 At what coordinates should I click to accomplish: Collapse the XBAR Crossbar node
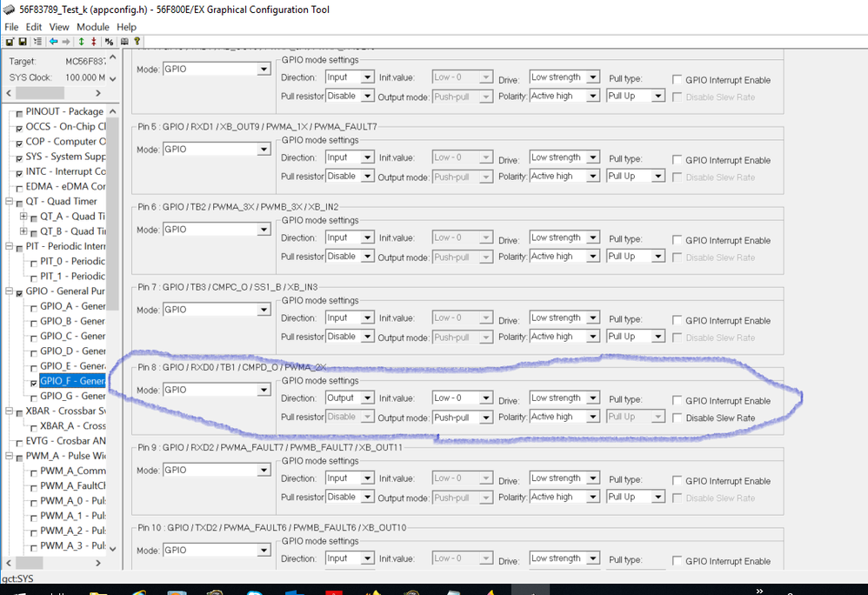[x=9, y=411]
